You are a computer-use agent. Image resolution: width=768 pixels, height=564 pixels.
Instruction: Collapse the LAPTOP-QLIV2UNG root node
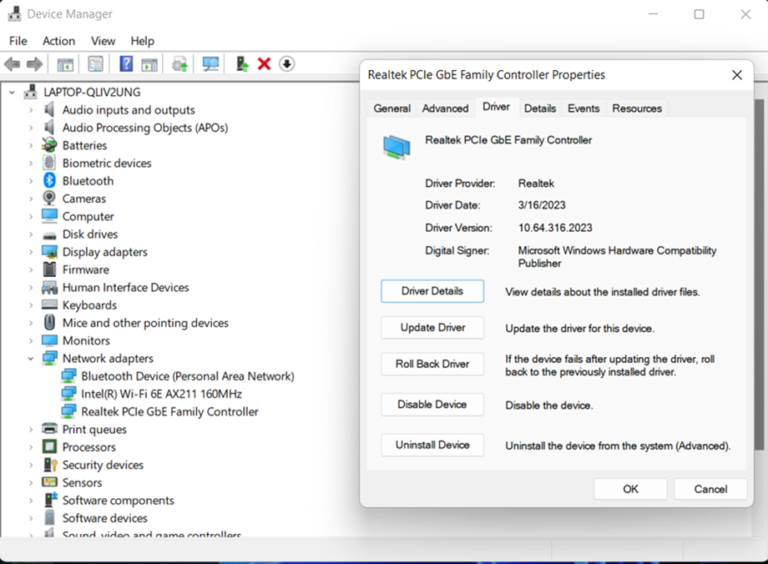pyautogui.click(x=12, y=92)
